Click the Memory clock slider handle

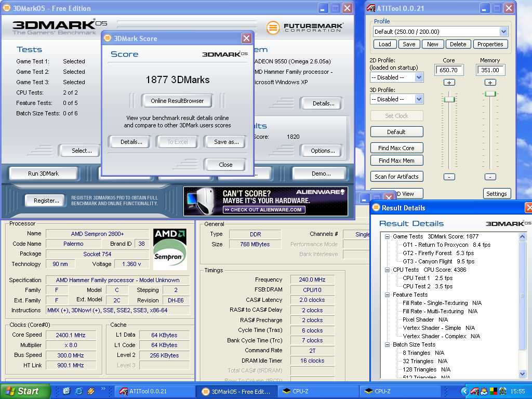tap(490, 94)
